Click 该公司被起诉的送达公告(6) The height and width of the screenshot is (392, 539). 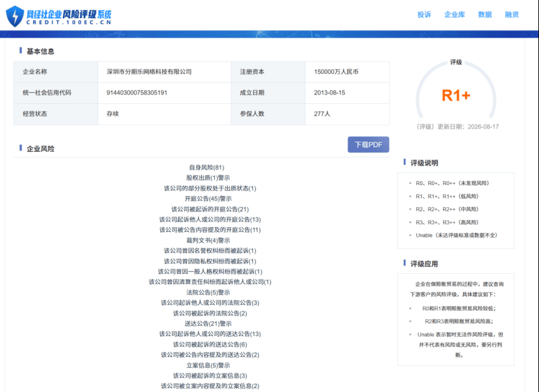tap(210, 345)
